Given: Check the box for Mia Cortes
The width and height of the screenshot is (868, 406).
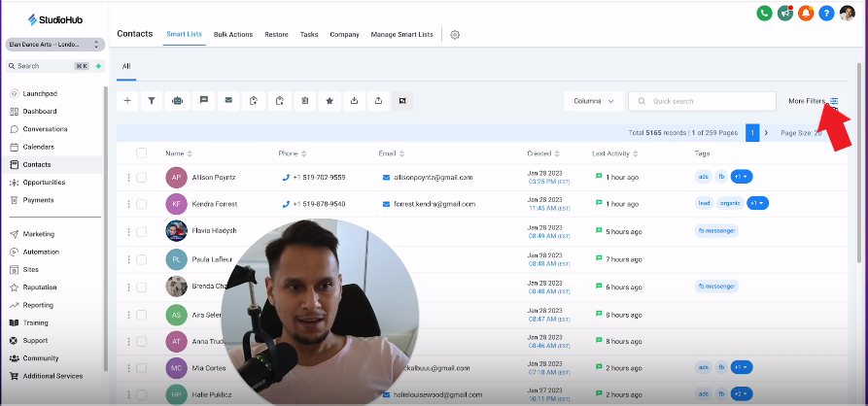Looking at the screenshot, I should tap(141, 368).
